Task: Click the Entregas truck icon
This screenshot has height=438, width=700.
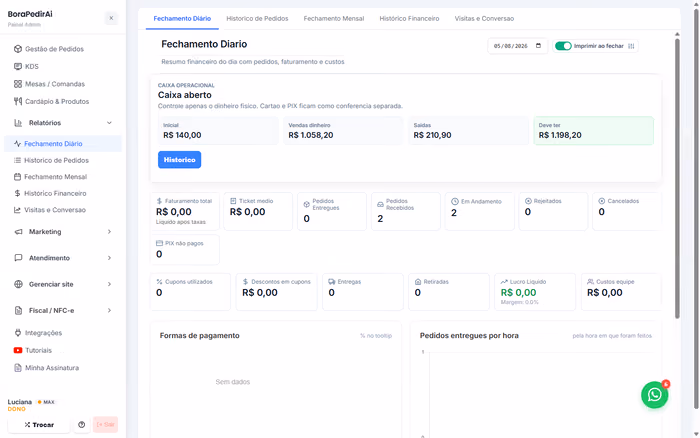Action: [x=332, y=282]
